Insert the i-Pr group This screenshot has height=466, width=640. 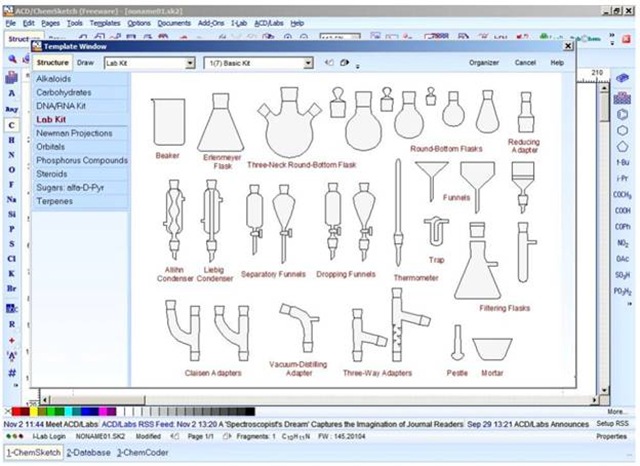622,178
